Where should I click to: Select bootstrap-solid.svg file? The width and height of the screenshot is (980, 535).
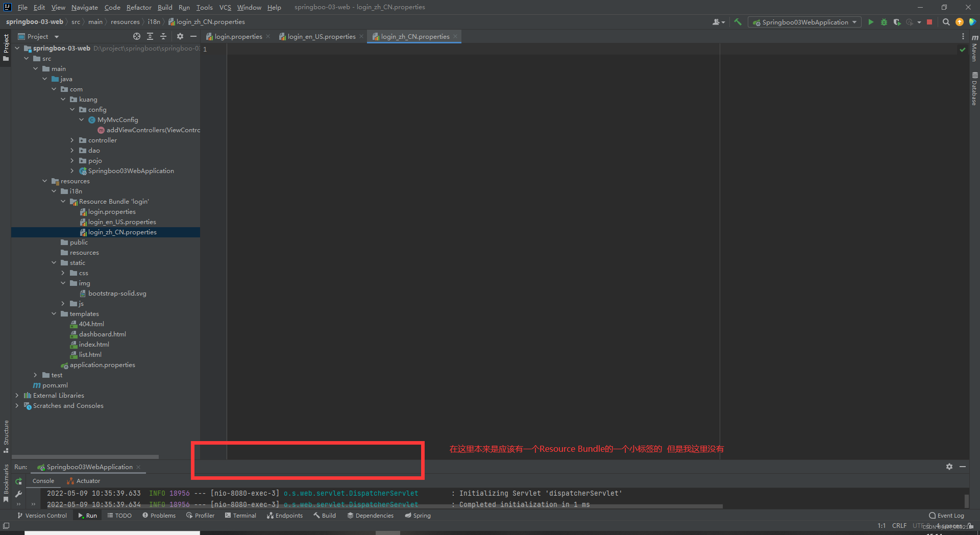[x=117, y=293]
